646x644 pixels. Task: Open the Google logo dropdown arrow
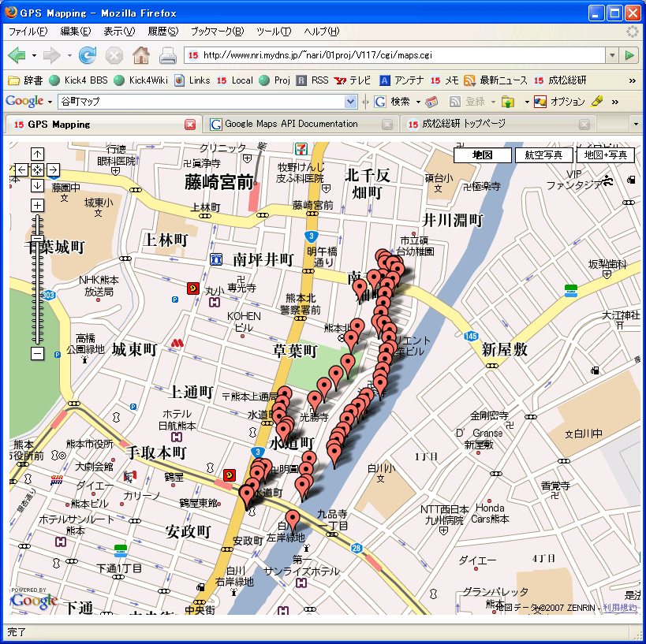coord(50,102)
